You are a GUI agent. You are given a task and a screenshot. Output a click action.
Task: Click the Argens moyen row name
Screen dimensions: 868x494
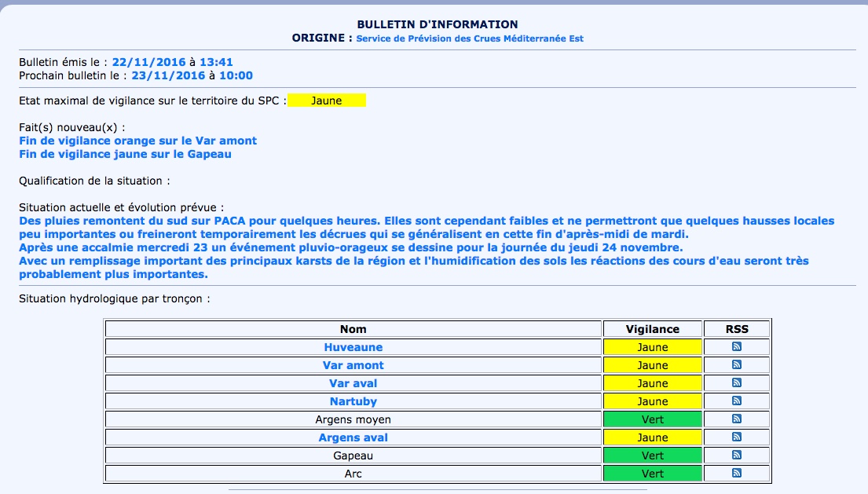[353, 420]
